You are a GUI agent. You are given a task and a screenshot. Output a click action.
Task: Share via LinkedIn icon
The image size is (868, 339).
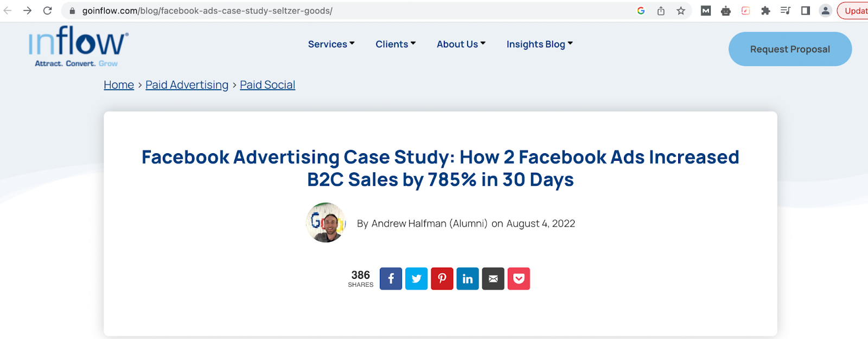(467, 279)
